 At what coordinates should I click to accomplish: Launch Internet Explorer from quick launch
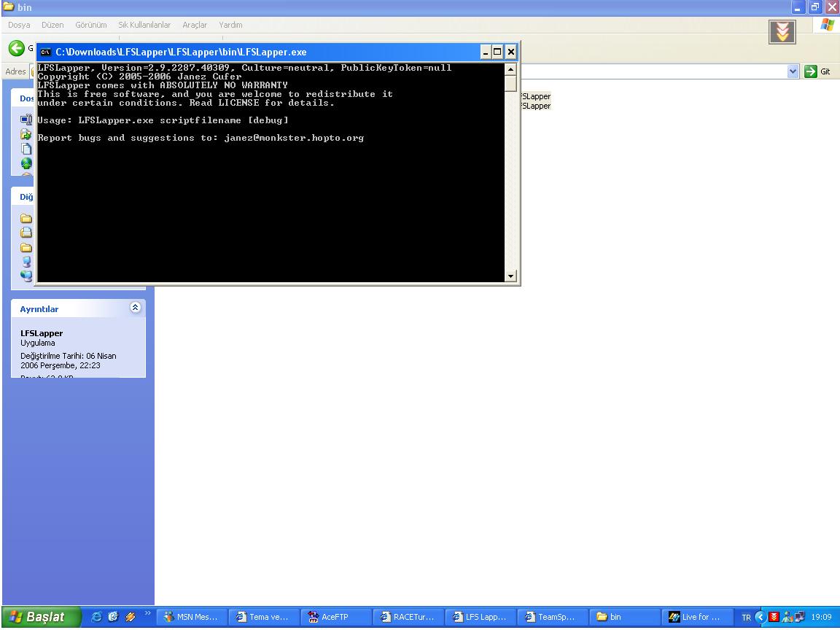pos(96,617)
